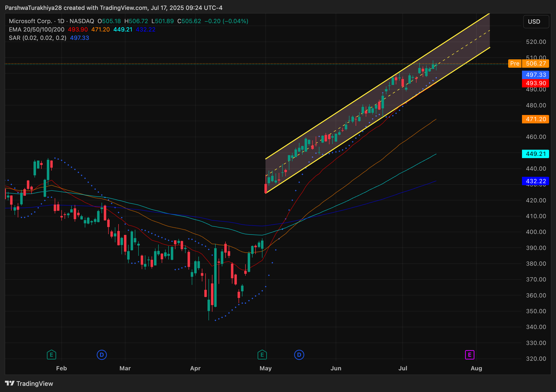Click the Aug label on time axis
The height and width of the screenshot is (392, 556).
click(476, 368)
